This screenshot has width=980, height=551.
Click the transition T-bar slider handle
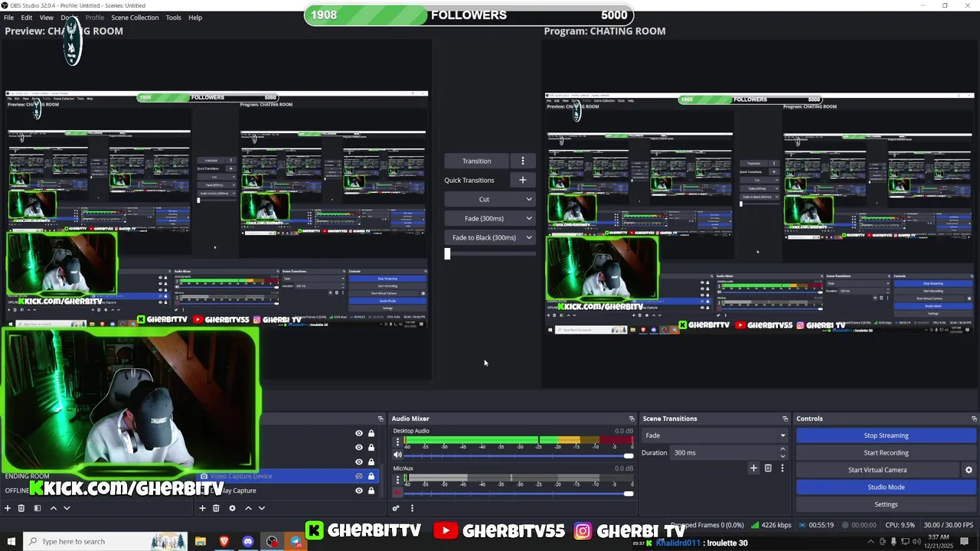click(x=447, y=253)
